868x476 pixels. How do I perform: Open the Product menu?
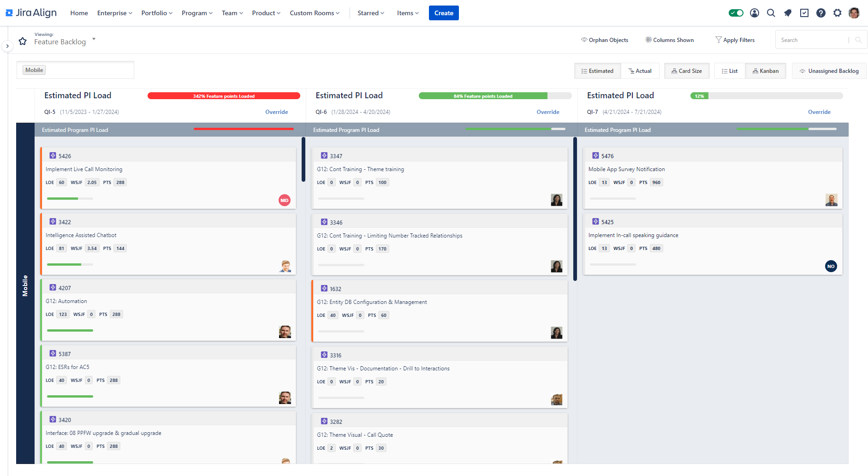pos(266,13)
